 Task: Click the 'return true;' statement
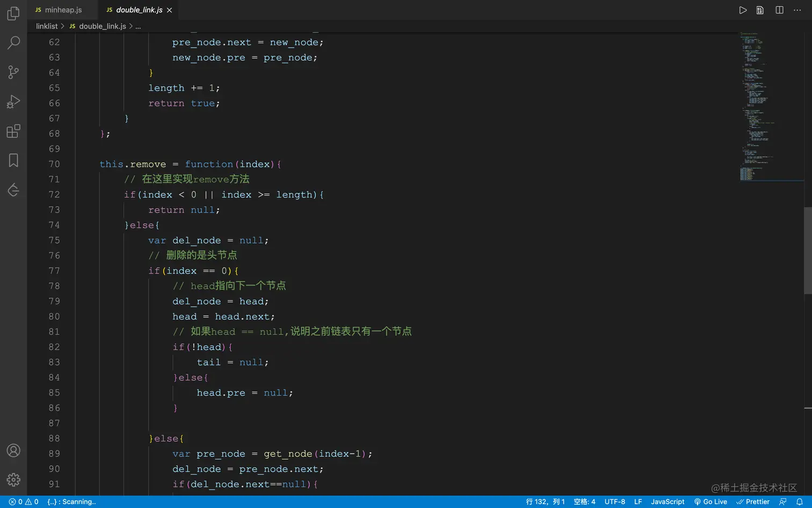click(x=184, y=103)
